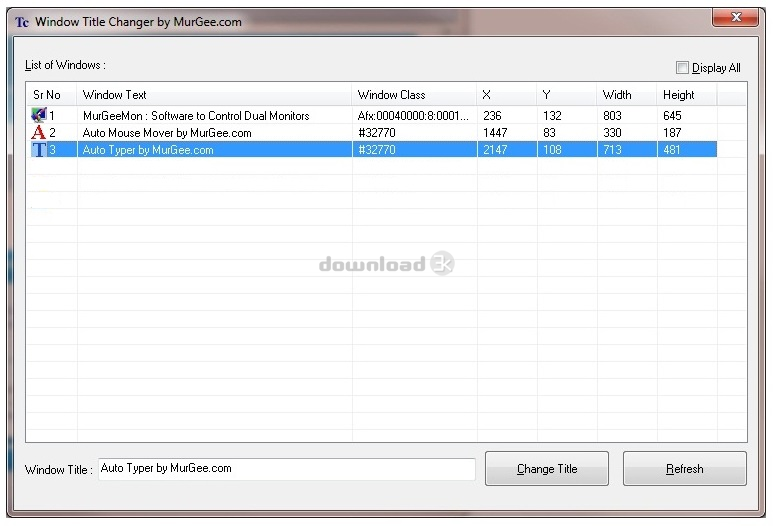Sort by the Window Text column header

coord(214,95)
